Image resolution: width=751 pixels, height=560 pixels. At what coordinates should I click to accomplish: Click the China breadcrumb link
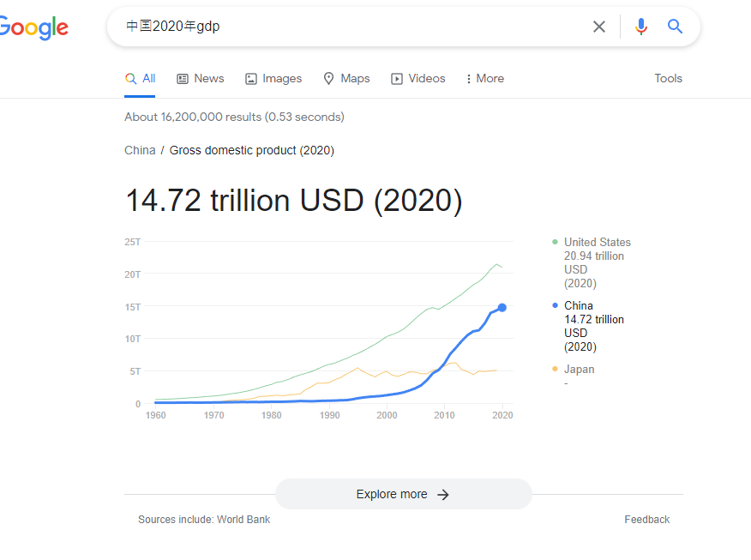click(140, 150)
